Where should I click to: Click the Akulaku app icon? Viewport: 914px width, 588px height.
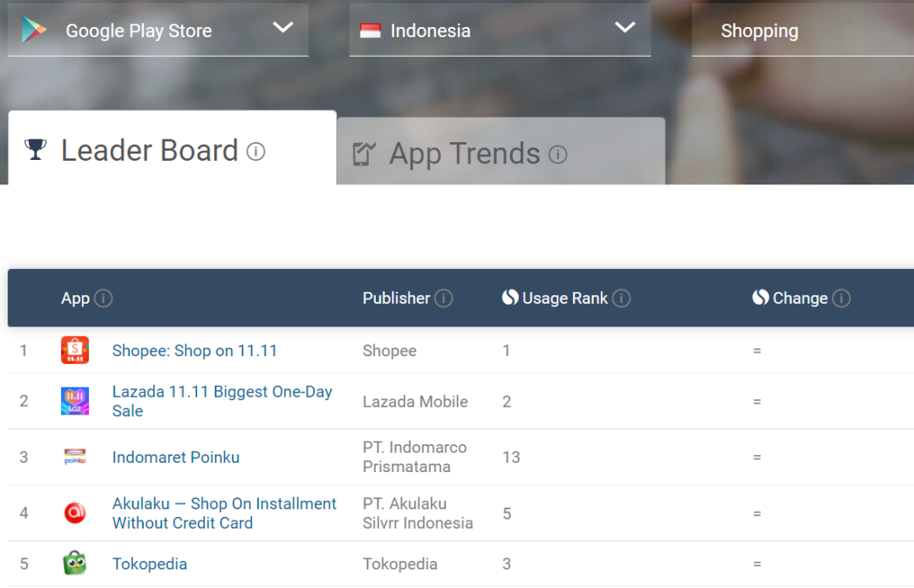[x=74, y=513]
